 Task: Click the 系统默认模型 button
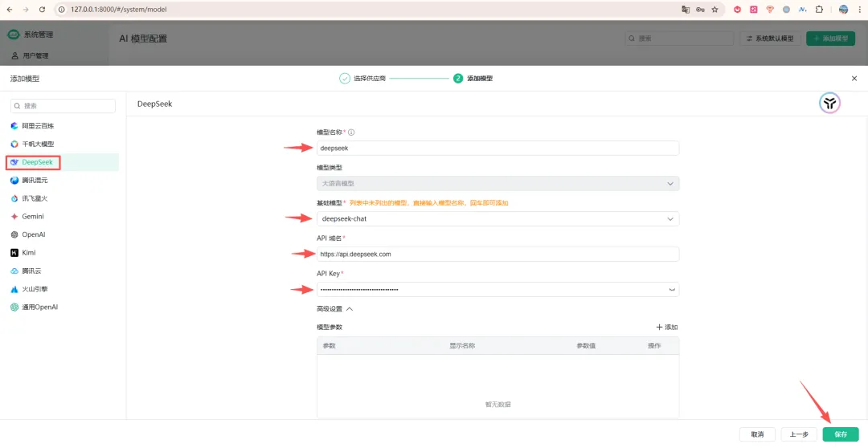point(770,39)
